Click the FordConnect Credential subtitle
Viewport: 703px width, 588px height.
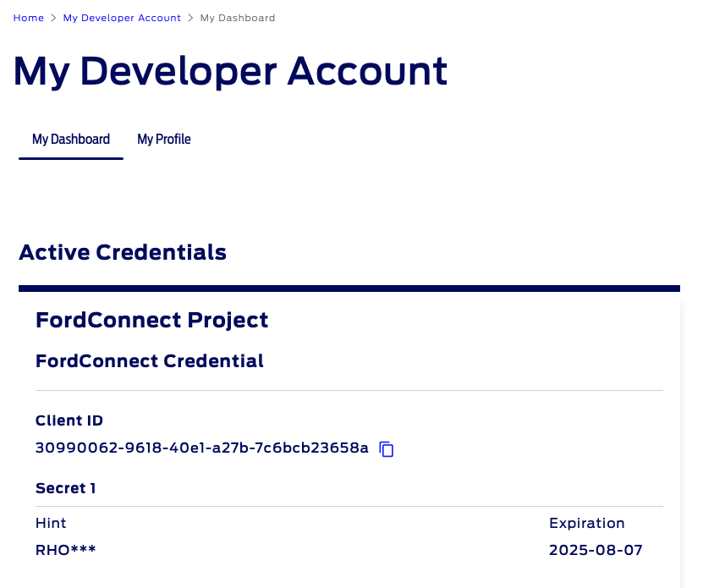[x=149, y=361]
